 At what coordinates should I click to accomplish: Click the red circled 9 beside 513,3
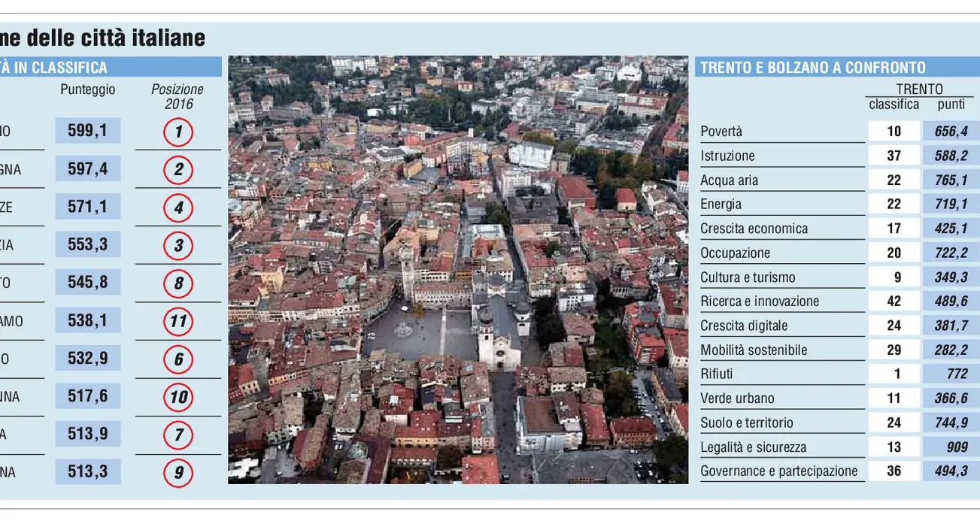click(x=178, y=474)
